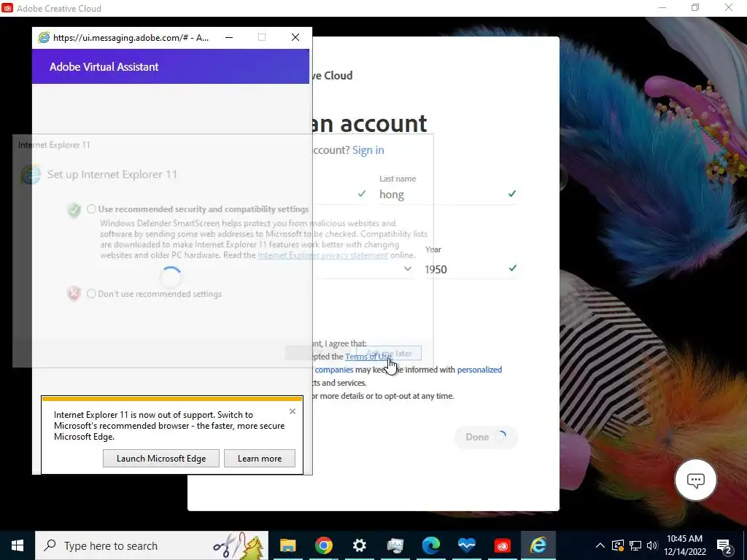Open the notification center with 2 alerts
This screenshot has width=747, height=560.
pos(724,545)
